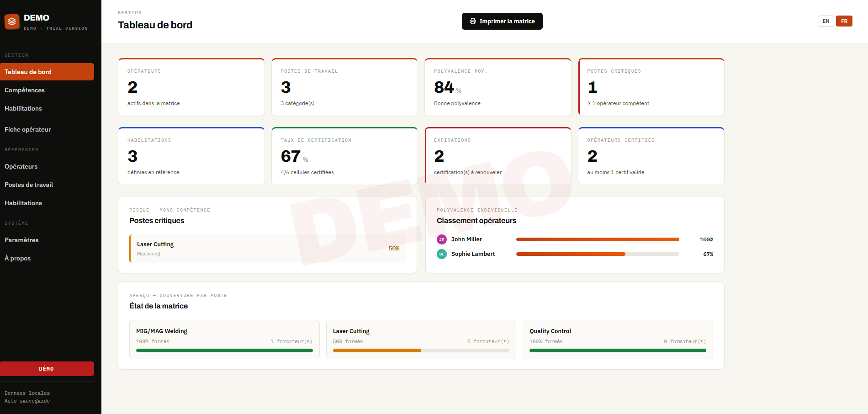868x414 pixels.
Task: Click the Quality Control matrix card title
Action: coord(550,331)
